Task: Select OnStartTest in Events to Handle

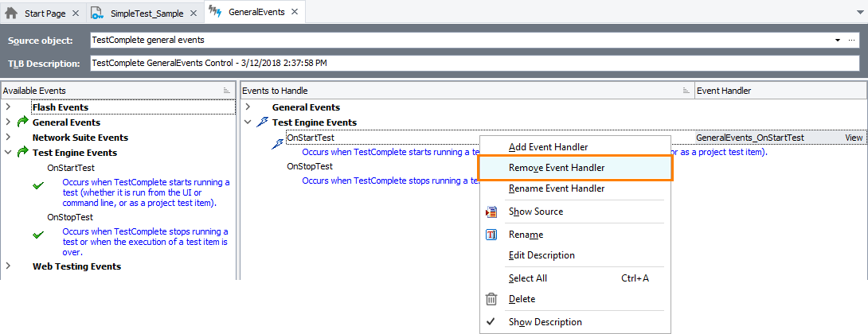Action: click(311, 137)
